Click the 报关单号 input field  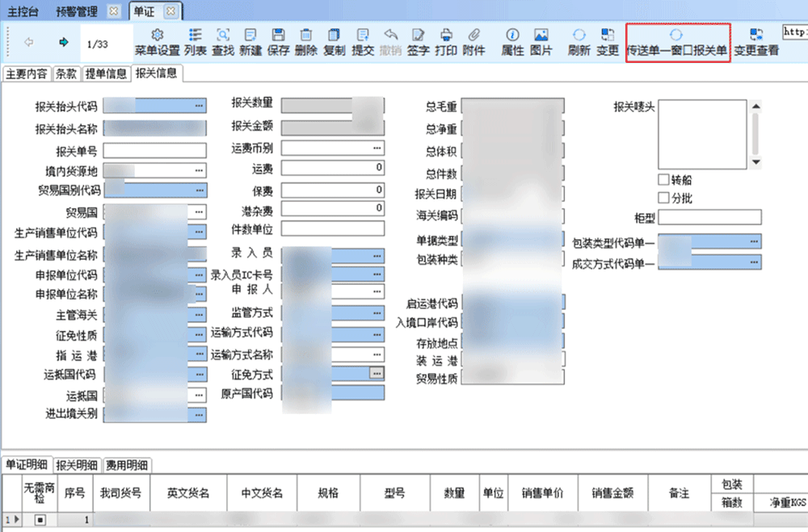tap(154, 150)
